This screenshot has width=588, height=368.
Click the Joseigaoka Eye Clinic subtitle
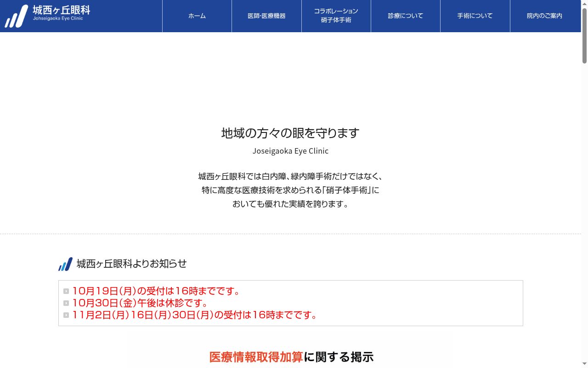pyautogui.click(x=290, y=151)
